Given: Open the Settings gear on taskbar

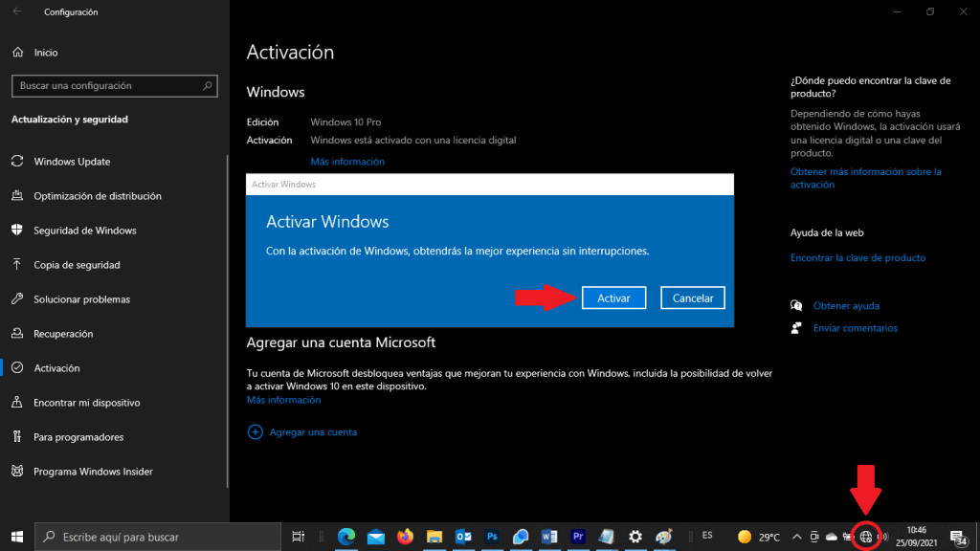Looking at the screenshot, I should point(635,537).
